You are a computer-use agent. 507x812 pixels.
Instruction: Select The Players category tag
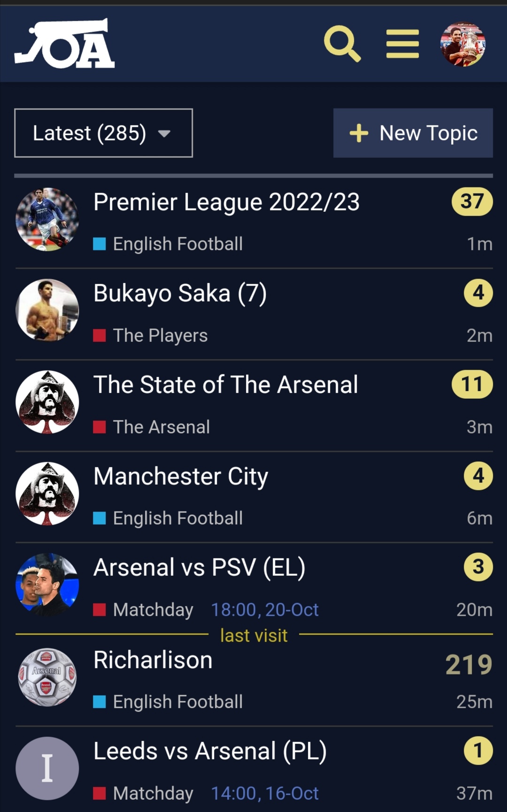point(160,335)
